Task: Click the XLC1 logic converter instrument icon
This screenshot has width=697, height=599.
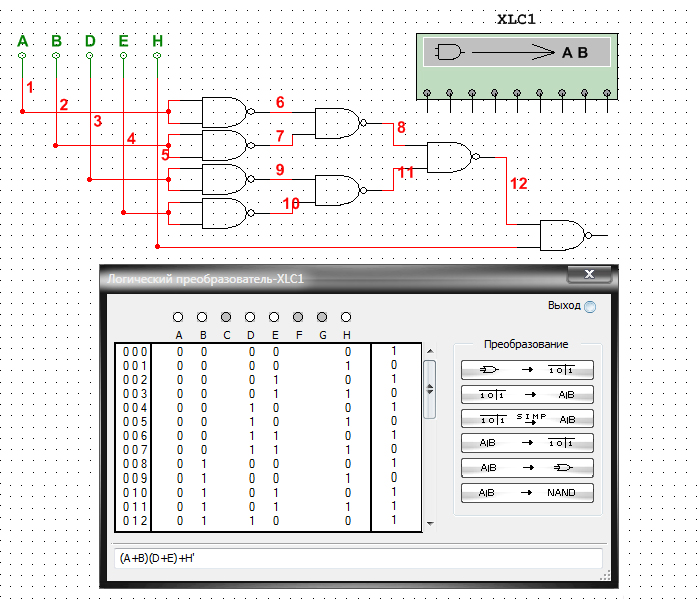Action: 517,66
